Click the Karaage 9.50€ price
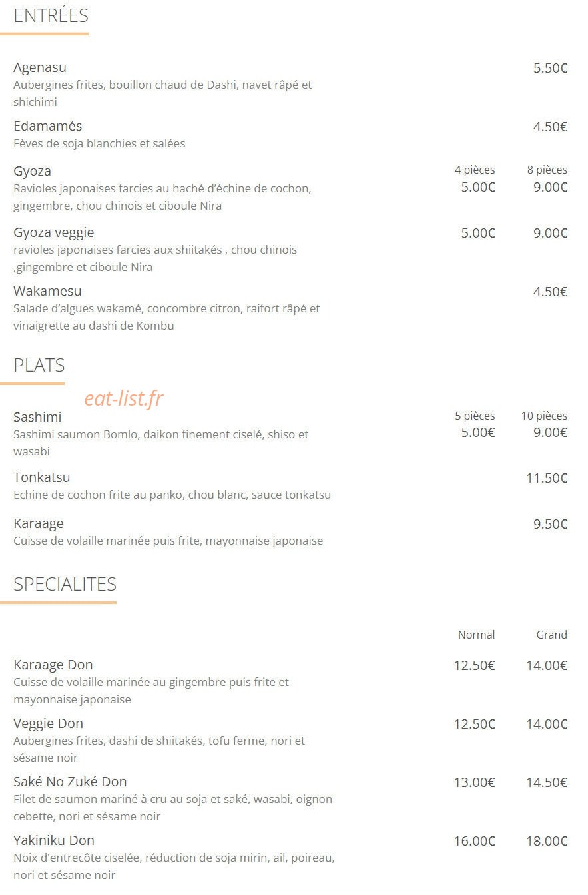588x895 pixels. click(x=550, y=524)
